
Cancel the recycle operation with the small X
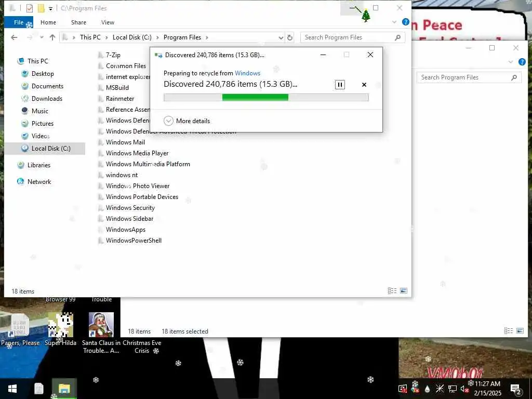(364, 85)
